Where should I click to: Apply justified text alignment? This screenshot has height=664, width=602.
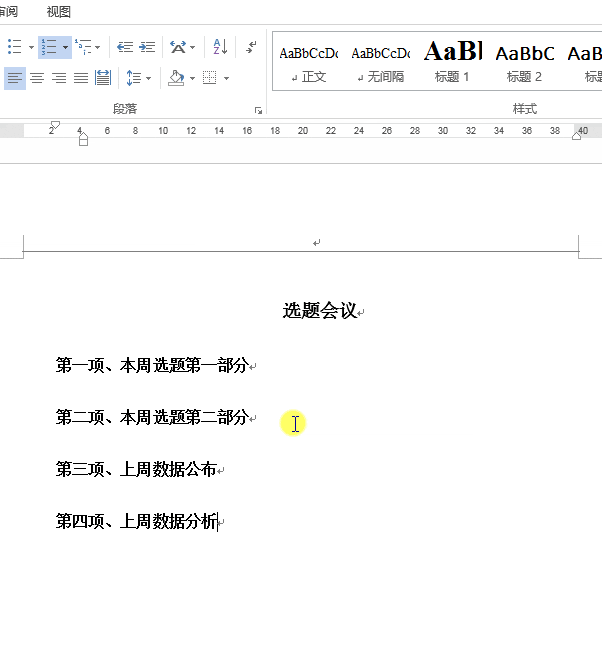(x=81, y=78)
